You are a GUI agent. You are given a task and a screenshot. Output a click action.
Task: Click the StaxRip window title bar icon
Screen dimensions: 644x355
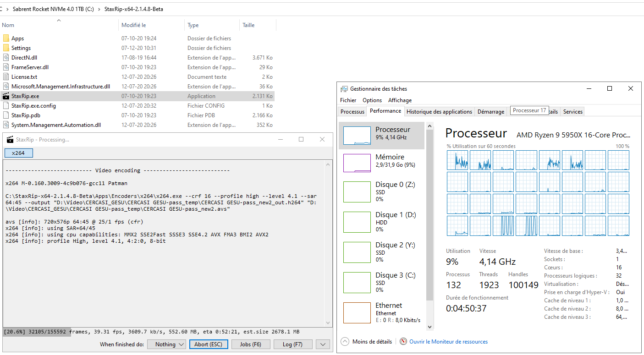click(x=9, y=140)
